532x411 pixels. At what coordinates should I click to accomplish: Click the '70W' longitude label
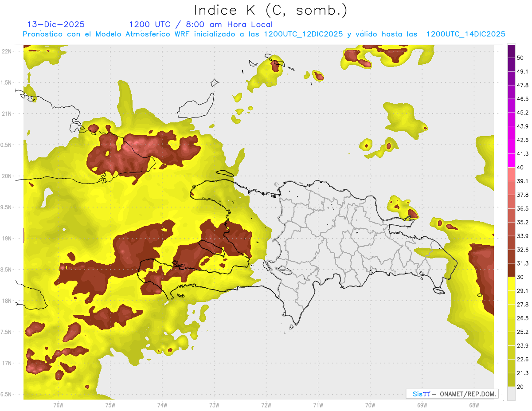pyautogui.click(x=370, y=405)
